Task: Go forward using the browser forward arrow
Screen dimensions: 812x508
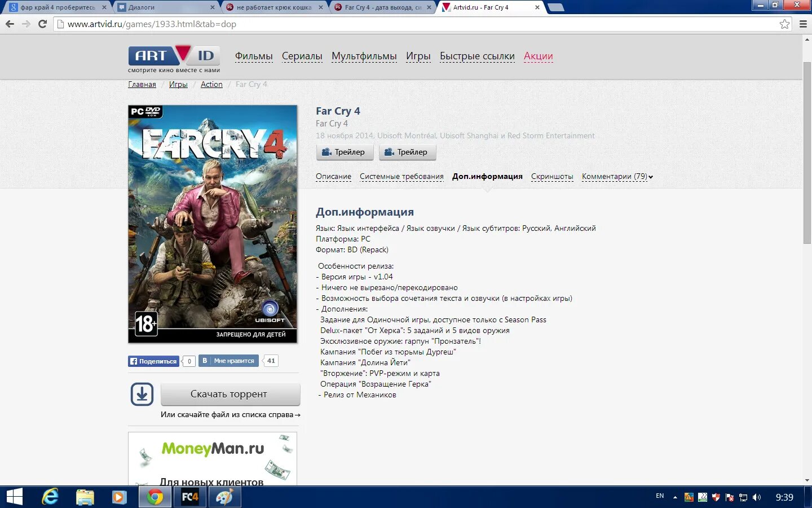Action: coord(26,24)
